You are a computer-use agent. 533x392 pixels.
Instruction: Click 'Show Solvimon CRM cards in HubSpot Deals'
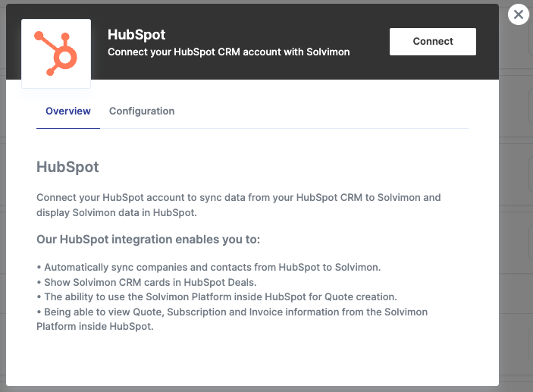tap(146, 282)
